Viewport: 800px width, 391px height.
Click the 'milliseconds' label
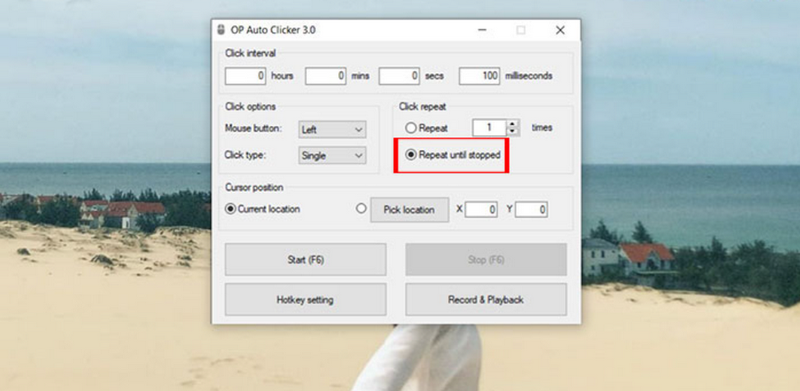tap(529, 76)
